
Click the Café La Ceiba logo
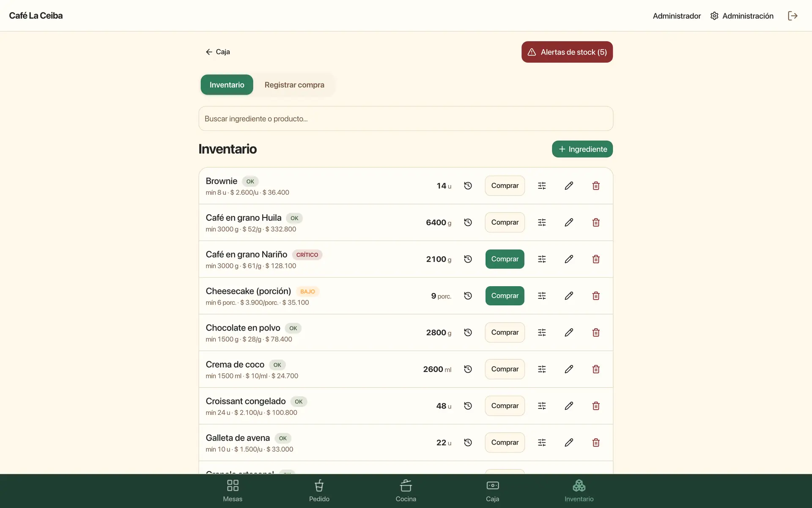pos(36,16)
